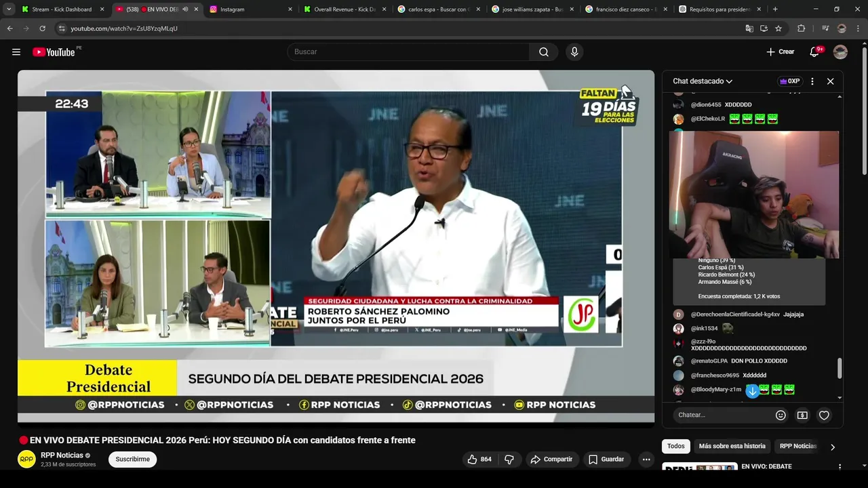Screen dimensions: 868x488
Task: Open the YouTube account avatar menu
Action: pos(840,52)
